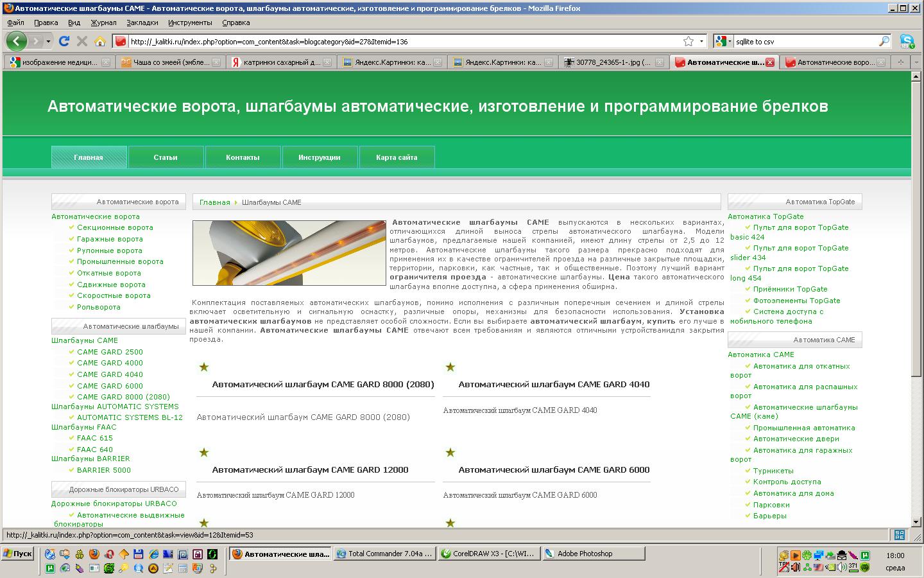This screenshot has height=578, width=924.
Task: Click the browser Back arrow button
Action: coord(17,41)
